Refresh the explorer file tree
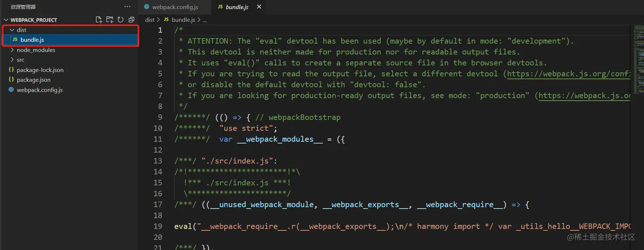 pos(121,20)
